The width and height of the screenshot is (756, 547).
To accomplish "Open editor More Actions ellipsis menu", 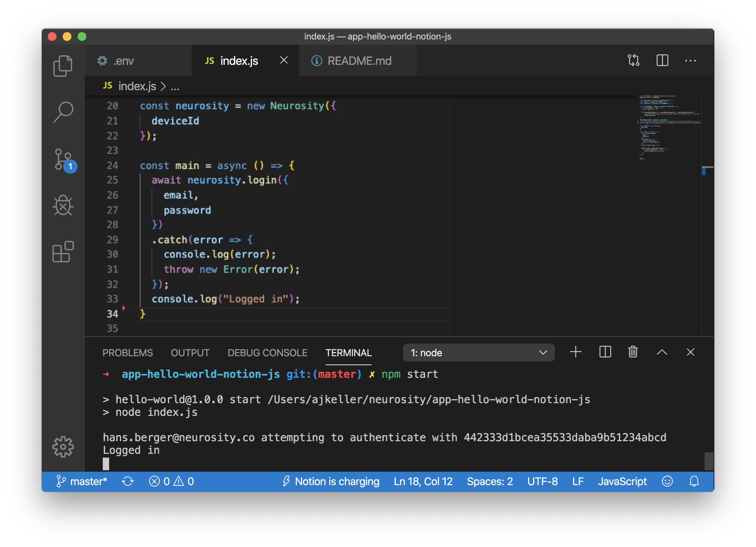I will coord(690,60).
